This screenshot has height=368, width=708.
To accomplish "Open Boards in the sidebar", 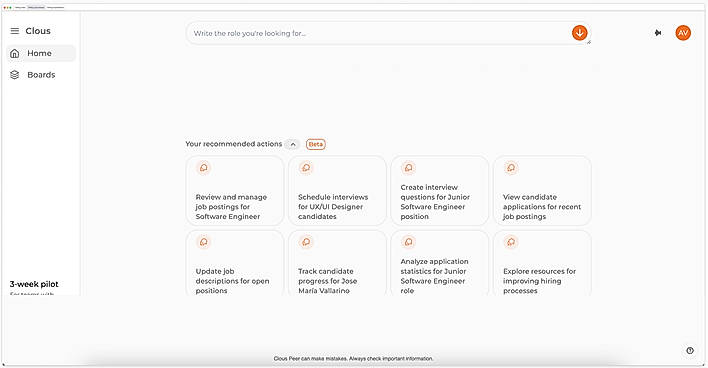I will coord(41,75).
